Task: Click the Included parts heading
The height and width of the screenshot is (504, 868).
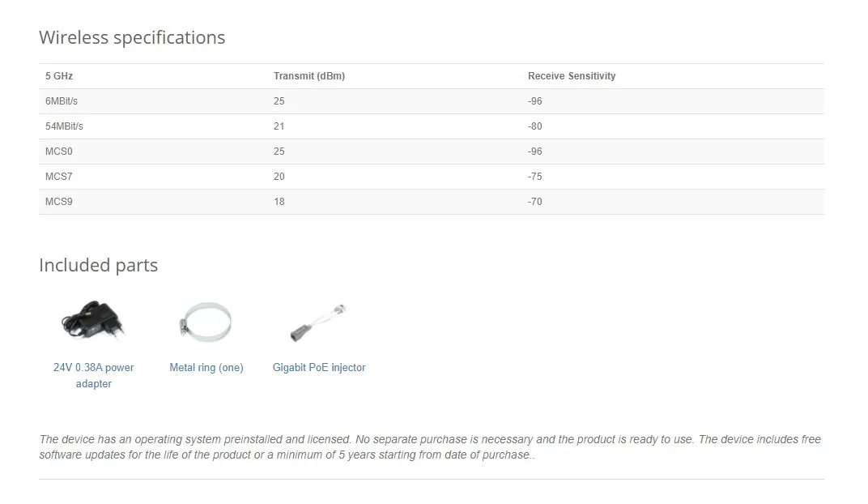Action: pyautogui.click(x=99, y=266)
